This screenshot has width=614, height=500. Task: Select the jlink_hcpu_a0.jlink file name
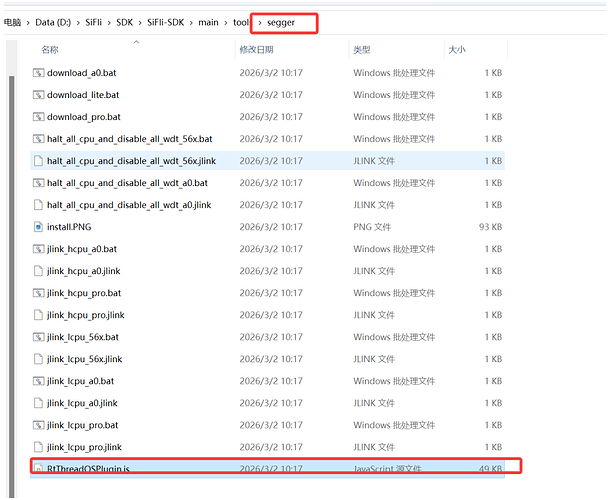pyautogui.click(x=83, y=271)
